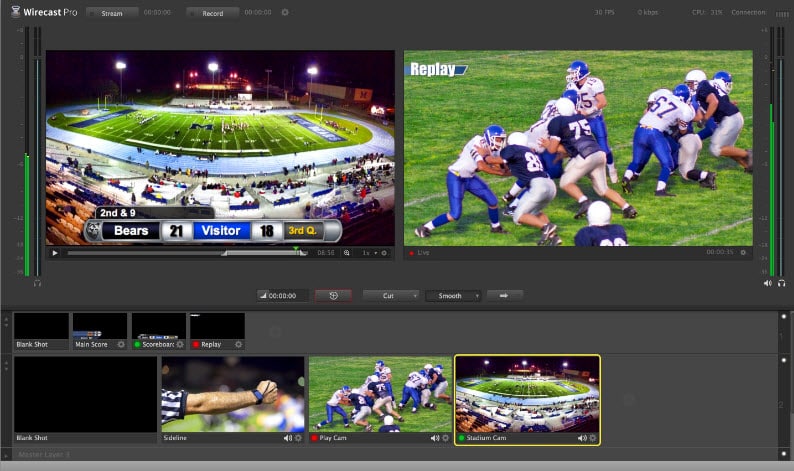
Task: Mute master audio speaker icon
Action: [x=768, y=283]
